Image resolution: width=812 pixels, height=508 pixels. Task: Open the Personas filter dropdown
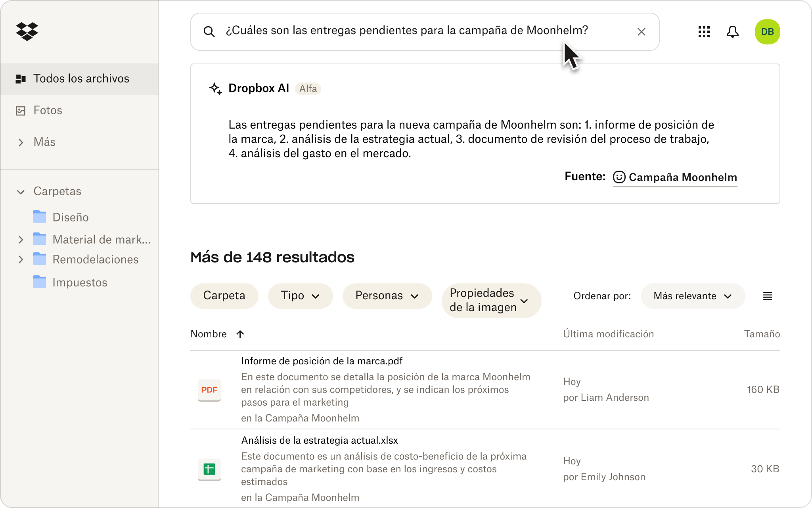click(387, 296)
